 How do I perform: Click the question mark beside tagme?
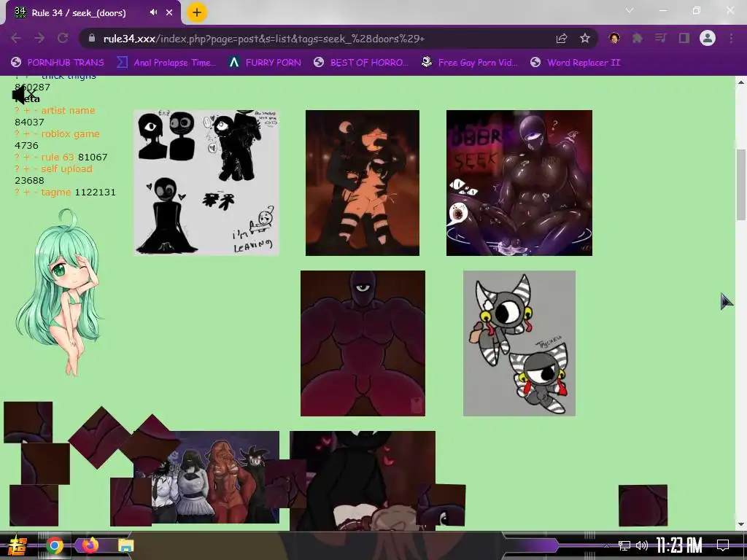[x=18, y=192]
